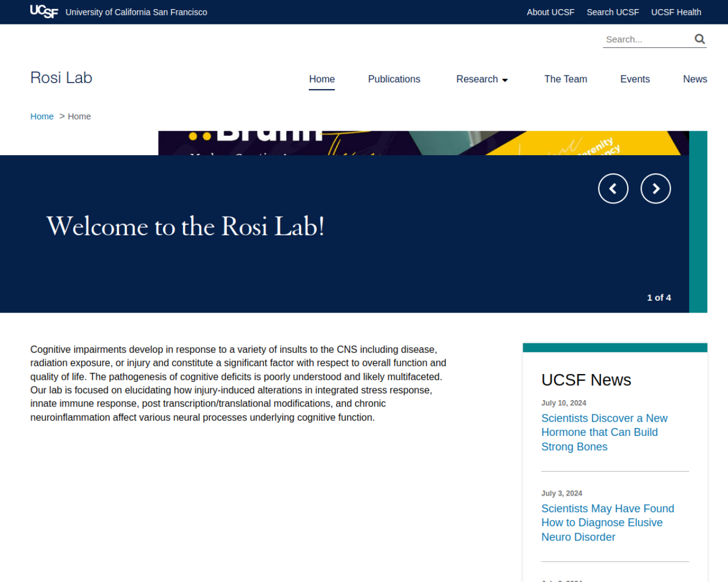Open The Team menu item
This screenshot has width=728, height=582.
tap(566, 79)
